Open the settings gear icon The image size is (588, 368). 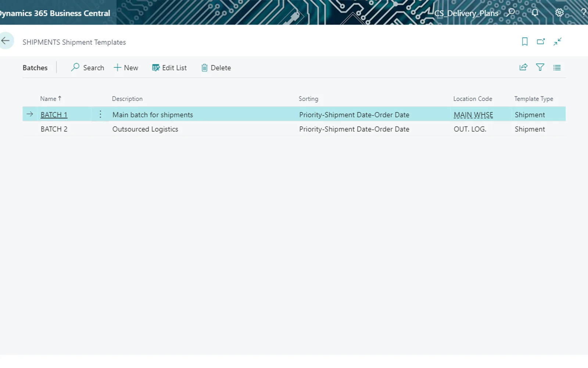tap(559, 13)
